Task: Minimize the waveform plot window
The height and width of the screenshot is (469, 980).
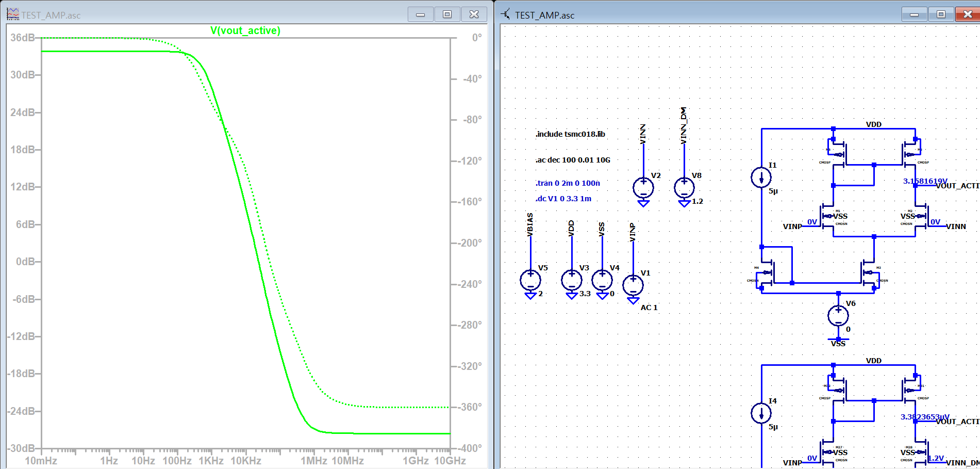Action: 421,14
